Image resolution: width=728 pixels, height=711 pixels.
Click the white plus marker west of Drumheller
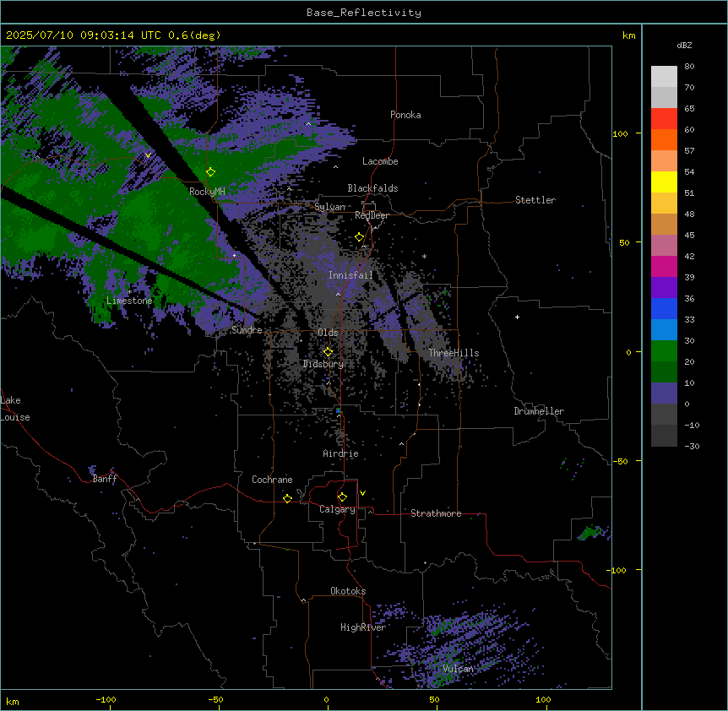[x=517, y=317]
